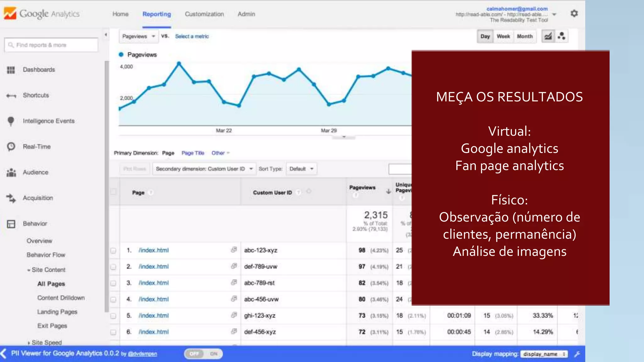
Task: Check the select-all checkbox in table header
Action: pyautogui.click(x=114, y=192)
